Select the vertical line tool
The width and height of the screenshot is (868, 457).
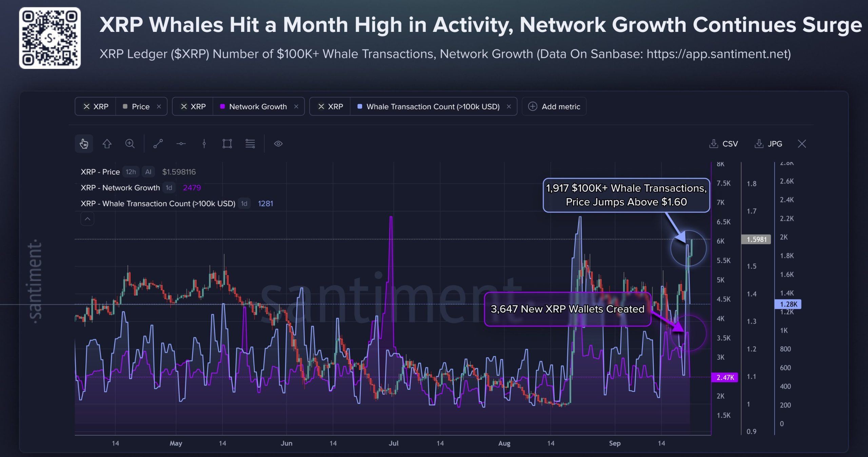(x=204, y=144)
